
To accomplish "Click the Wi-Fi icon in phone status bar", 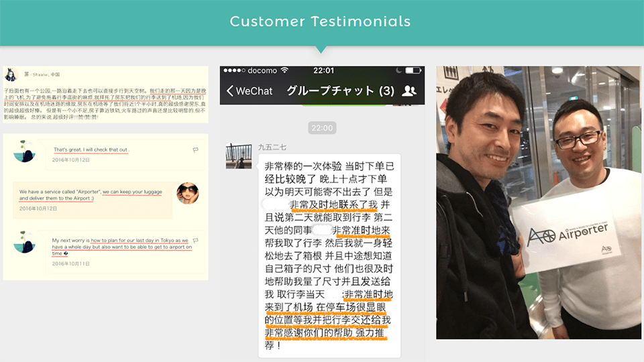I will (284, 70).
